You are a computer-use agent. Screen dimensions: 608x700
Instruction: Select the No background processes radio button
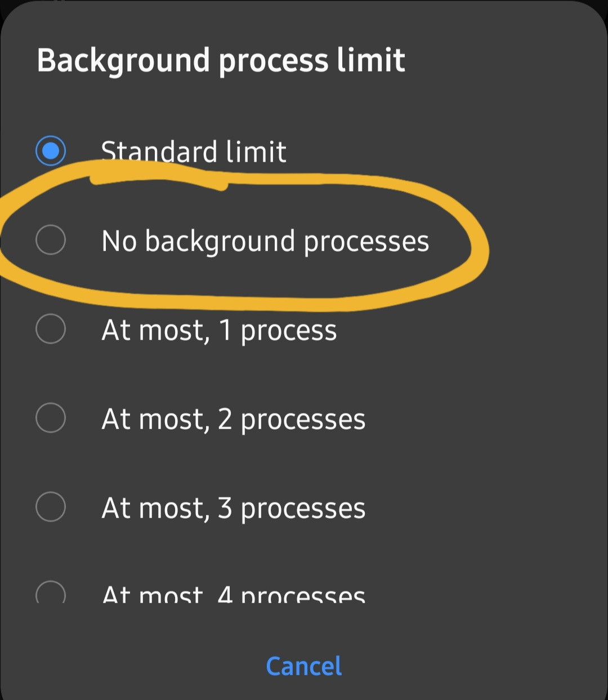point(51,240)
